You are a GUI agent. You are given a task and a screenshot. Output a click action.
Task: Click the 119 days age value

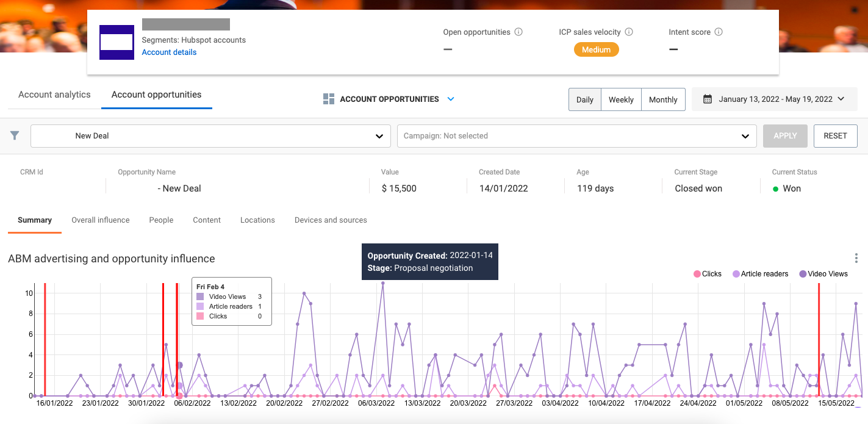pyautogui.click(x=595, y=189)
